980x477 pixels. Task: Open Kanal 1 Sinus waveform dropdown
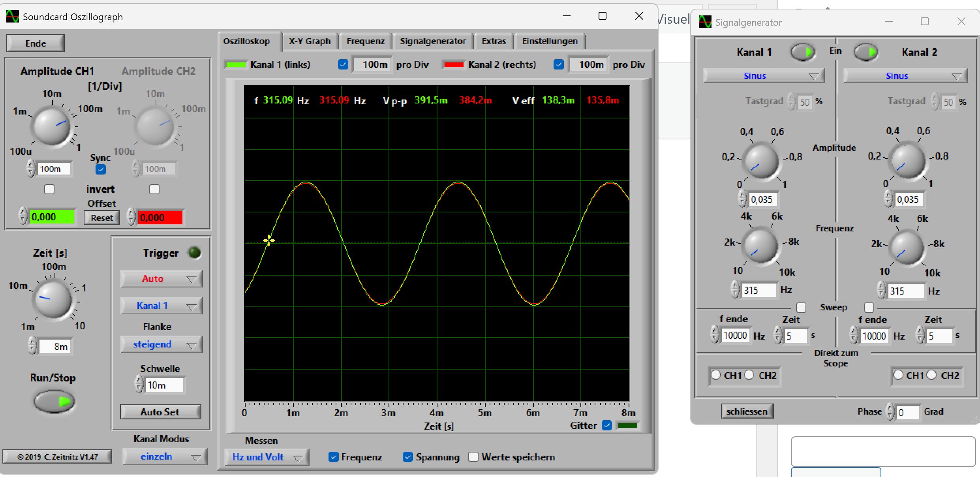coord(764,76)
